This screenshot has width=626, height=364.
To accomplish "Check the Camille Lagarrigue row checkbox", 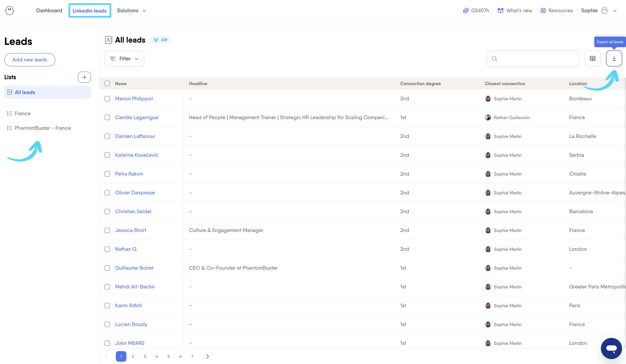I will pyautogui.click(x=107, y=117).
